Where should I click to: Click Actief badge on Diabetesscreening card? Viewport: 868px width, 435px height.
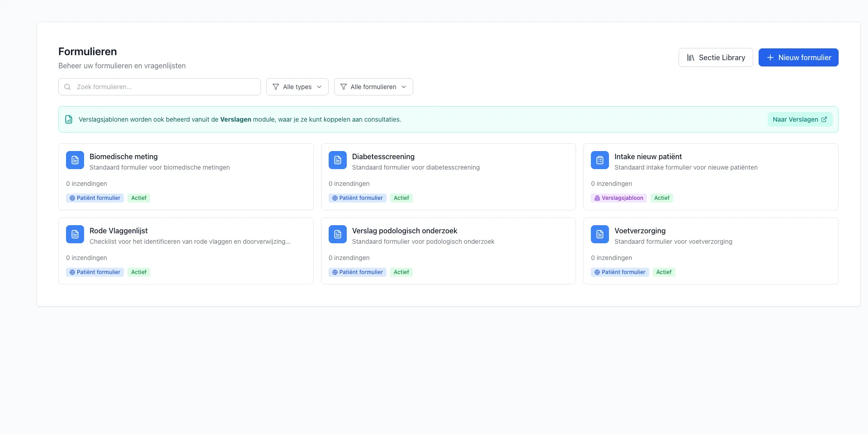401,198
